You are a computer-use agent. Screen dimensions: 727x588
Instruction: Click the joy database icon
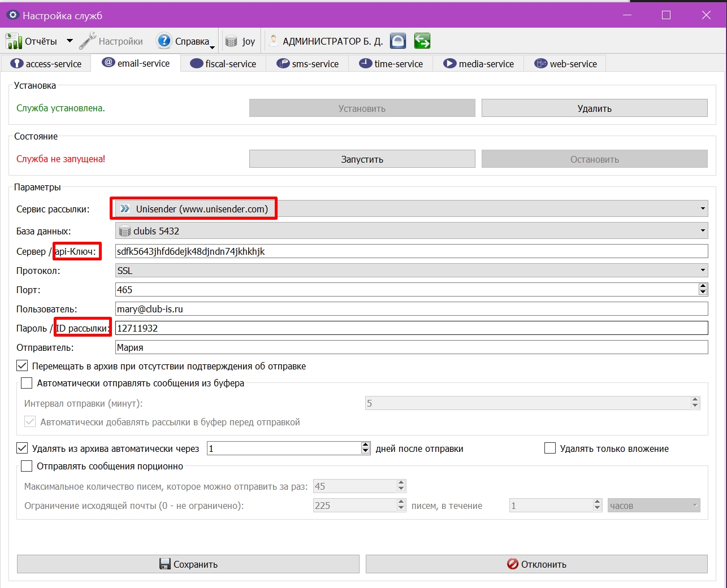coord(231,41)
